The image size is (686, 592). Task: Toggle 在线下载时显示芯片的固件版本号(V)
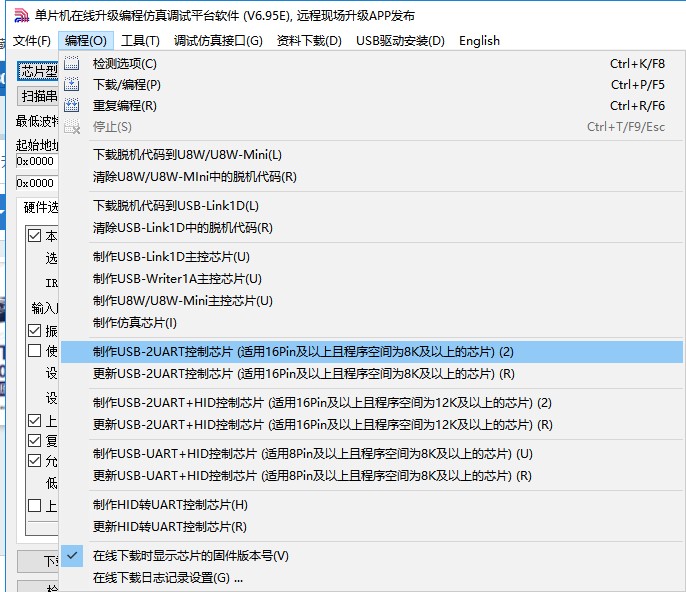coord(372,556)
